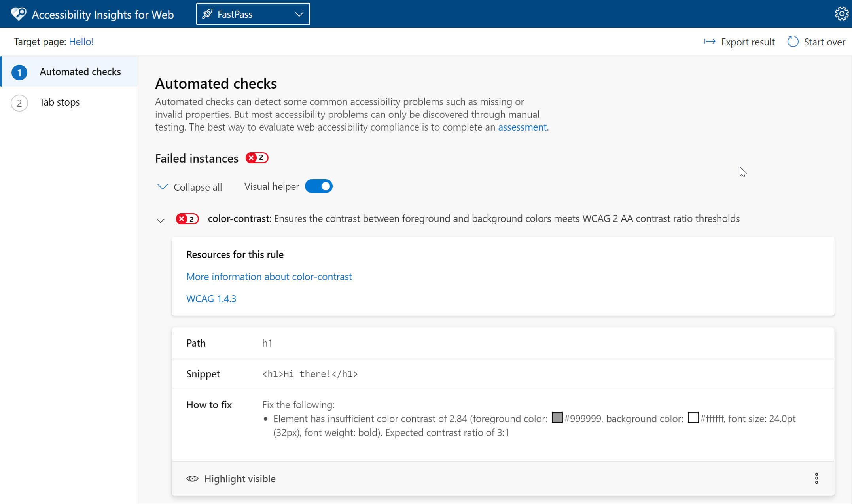This screenshot has height=504, width=852.
Task: Toggle the Visual helper blue switch on
Action: (x=318, y=186)
